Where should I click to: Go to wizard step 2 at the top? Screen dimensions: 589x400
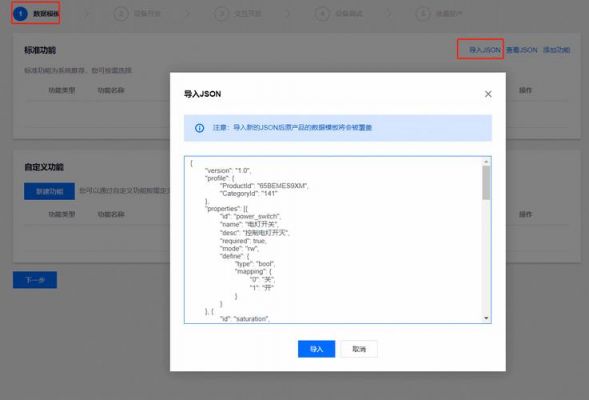pos(137,14)
